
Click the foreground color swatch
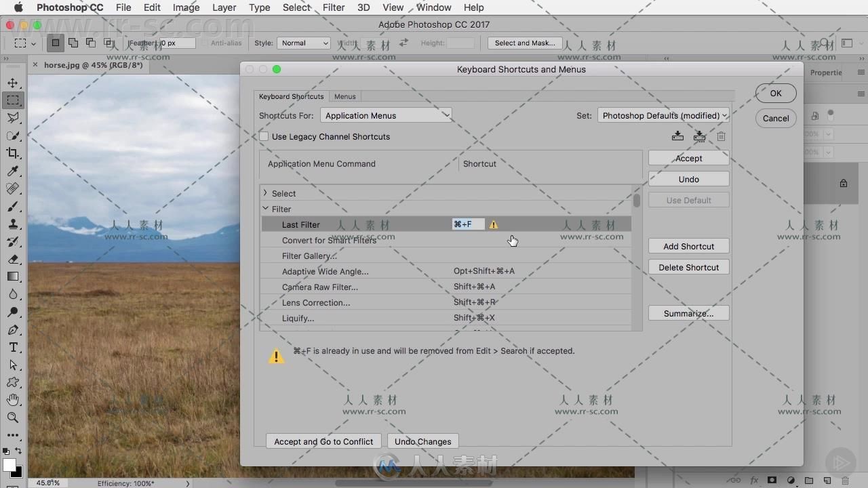pyautogui.click(x=9, y=465)
